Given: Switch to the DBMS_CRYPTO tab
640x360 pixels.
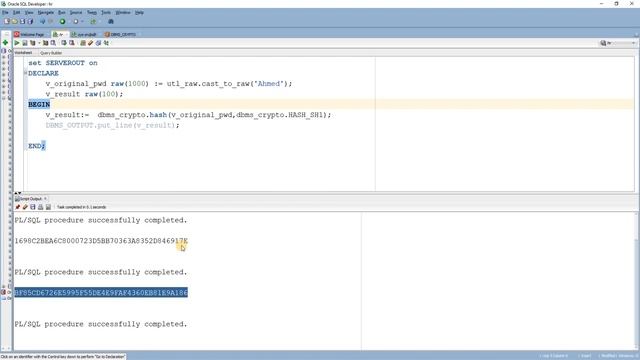Looking at the screenshot, I should [x=121, y=34].
